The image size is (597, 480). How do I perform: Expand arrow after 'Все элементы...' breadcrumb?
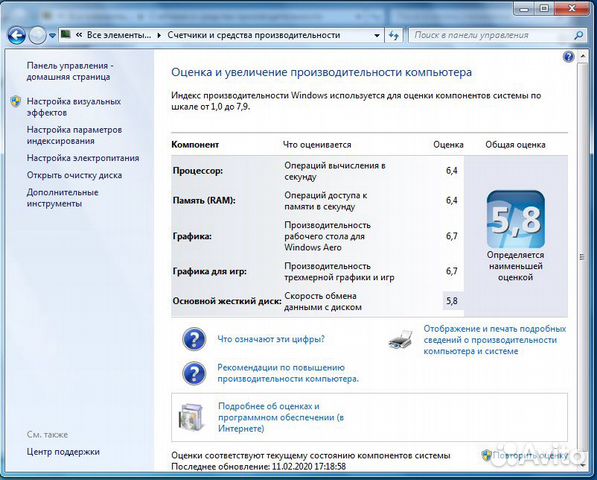(x=159, y=35)
